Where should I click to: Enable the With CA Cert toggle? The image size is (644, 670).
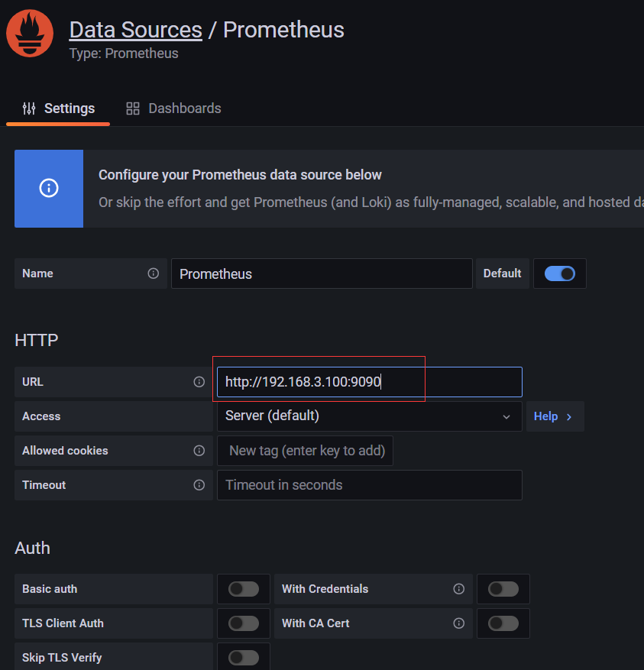(x=503, y=623)
